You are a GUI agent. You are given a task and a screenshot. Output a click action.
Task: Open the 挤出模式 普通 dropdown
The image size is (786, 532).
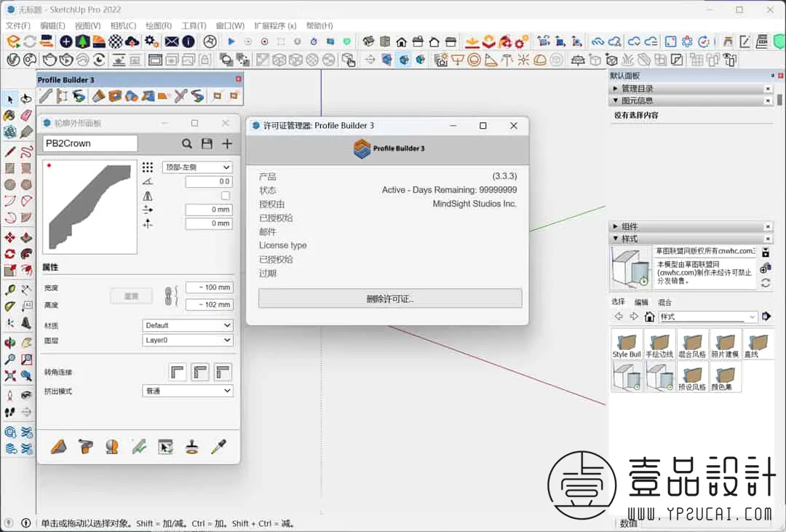click(188, 391)
